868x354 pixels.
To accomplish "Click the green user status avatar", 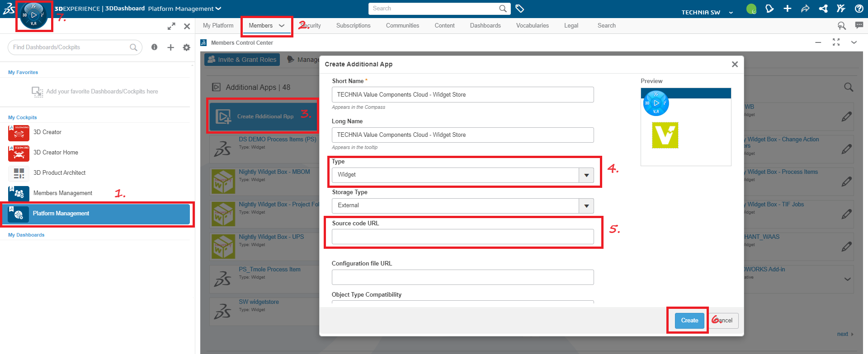I will [751, 9].
